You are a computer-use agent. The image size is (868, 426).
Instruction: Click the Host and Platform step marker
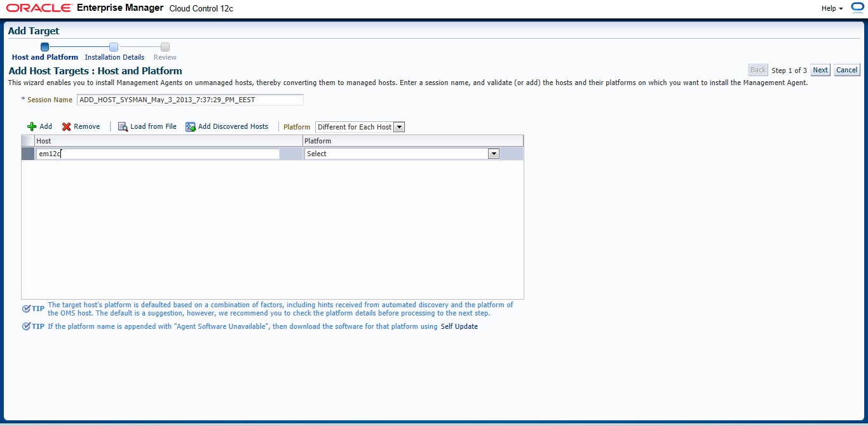pos(44,47)
